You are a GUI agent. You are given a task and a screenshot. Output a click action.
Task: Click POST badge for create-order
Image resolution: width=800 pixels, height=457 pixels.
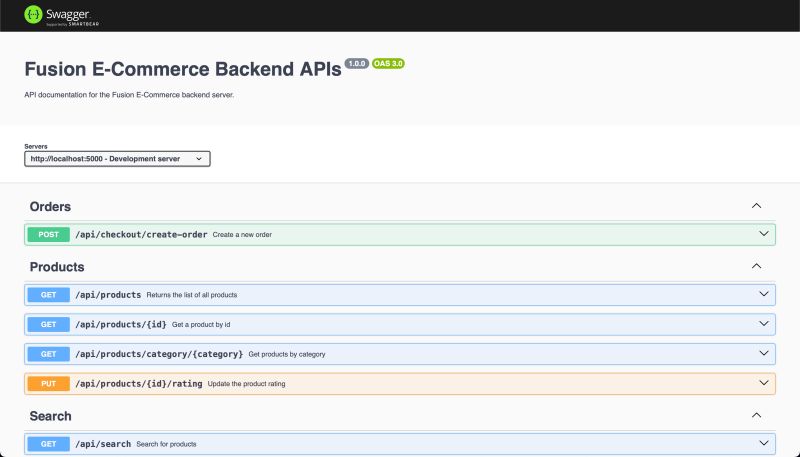48,235
